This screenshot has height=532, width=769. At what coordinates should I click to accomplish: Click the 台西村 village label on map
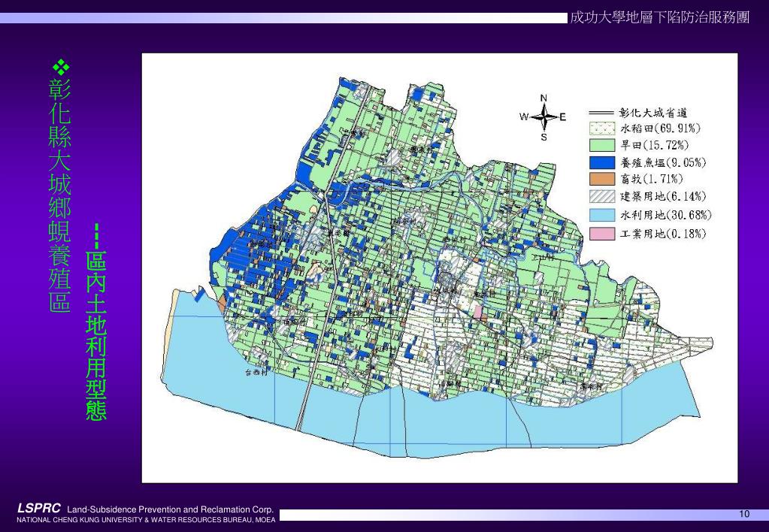point(258,373)
